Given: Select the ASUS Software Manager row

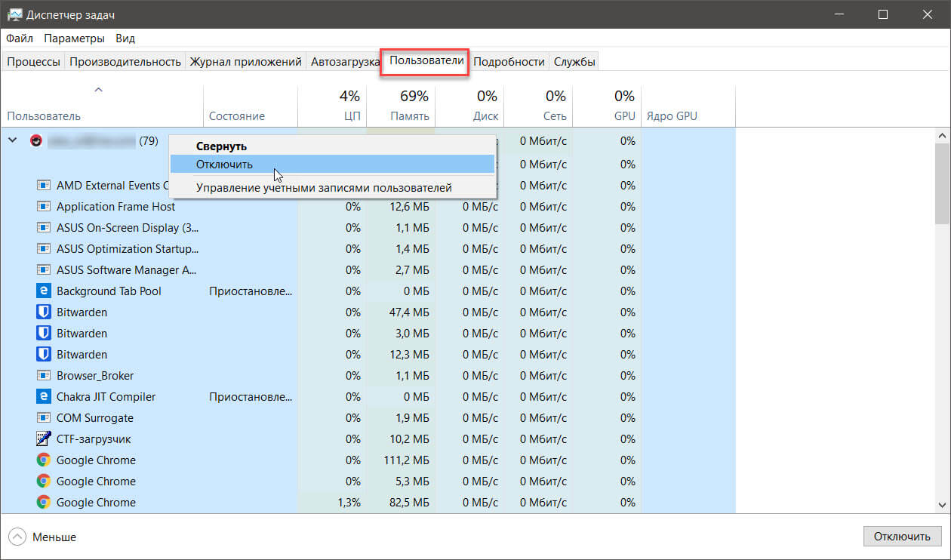Looking at the screenshot, I should pyautogui.click(x=118, y=269).
